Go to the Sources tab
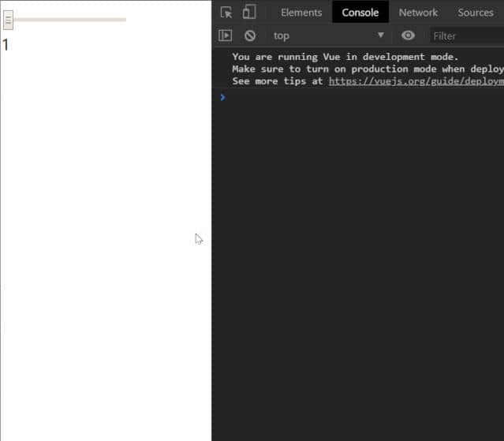Image resolution: width=504 pixels, height=441 pixels. click(x=475, y=12)
